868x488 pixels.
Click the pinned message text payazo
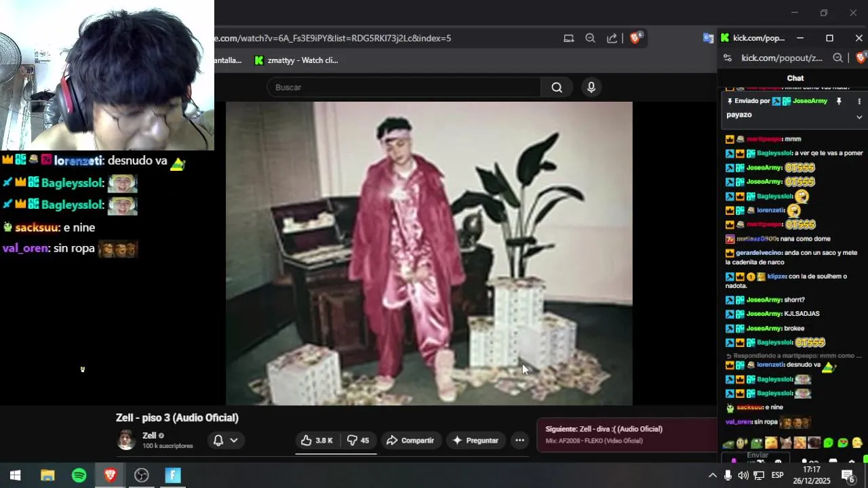tap(739, 115)
